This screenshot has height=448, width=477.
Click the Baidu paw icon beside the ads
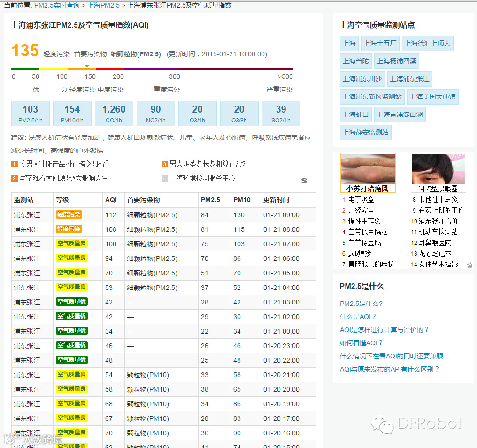coord(469,265)
